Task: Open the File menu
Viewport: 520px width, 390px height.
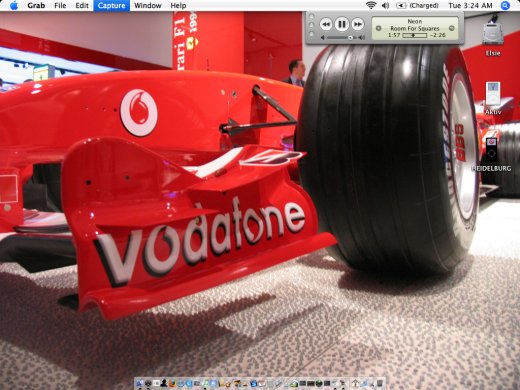Action: point(60,5)
